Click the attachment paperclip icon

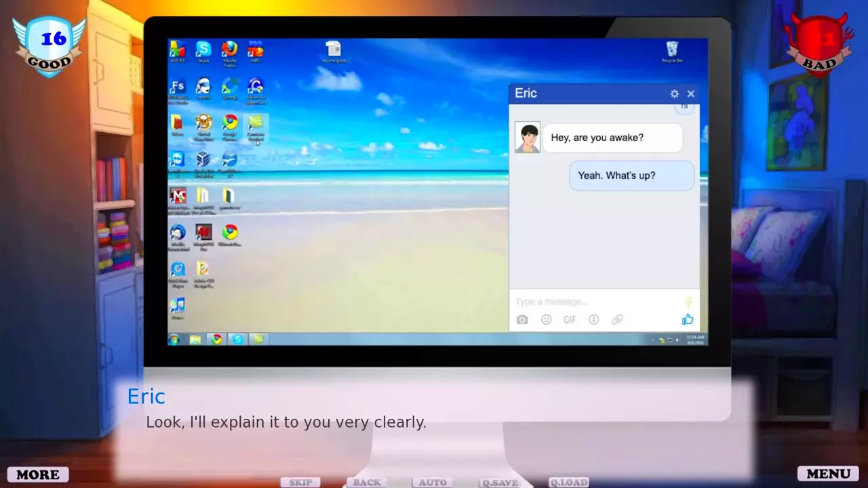(617, 320)
